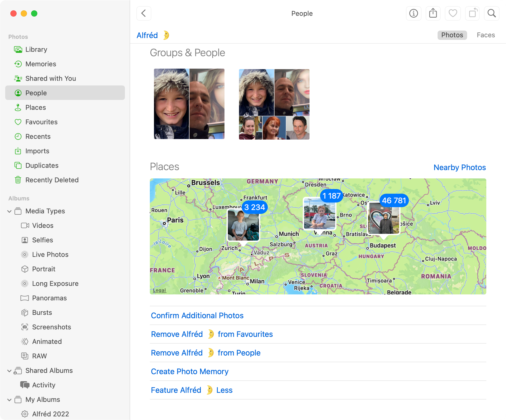Open Favourites in sidebar
Screen dimensions: 506x420
(65, 122)
